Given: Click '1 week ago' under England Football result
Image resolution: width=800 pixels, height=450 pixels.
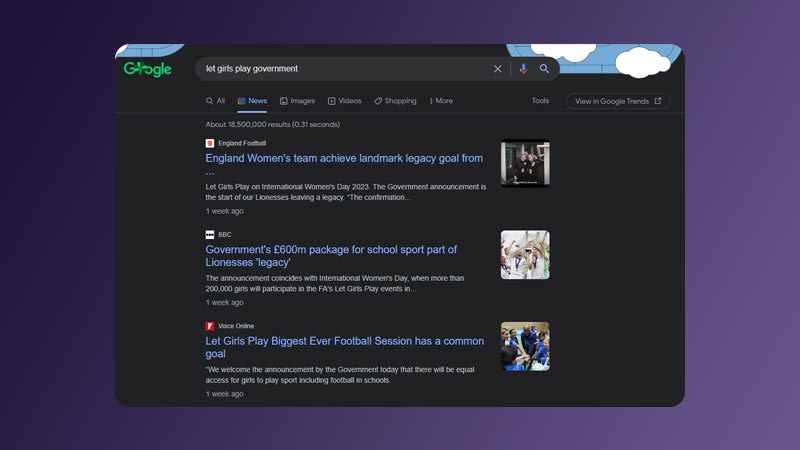Looking at the screenshot, I should tap(224, 211).
